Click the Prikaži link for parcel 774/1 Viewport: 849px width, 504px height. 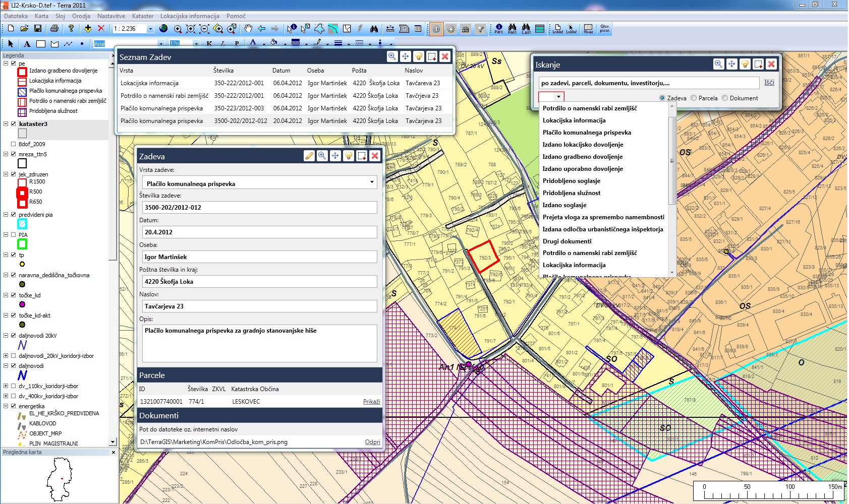coord(372,402)
